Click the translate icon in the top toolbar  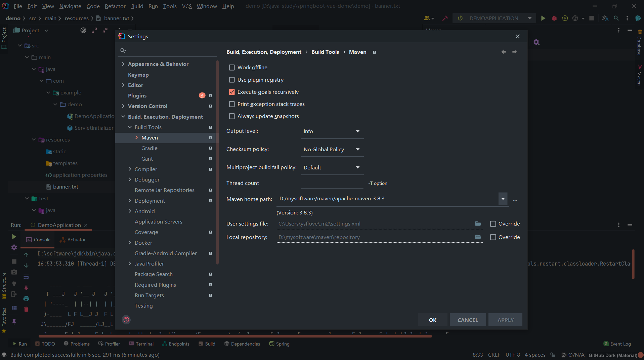(x=605, y=18)
